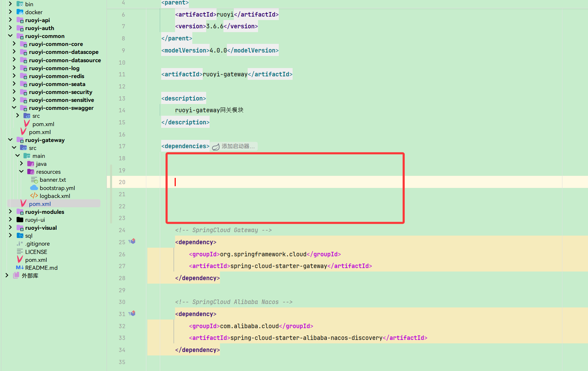This screenshot has width=588, height=371.
Task: Click the docker folder icon in sidebar
Action: pos(20,12)
